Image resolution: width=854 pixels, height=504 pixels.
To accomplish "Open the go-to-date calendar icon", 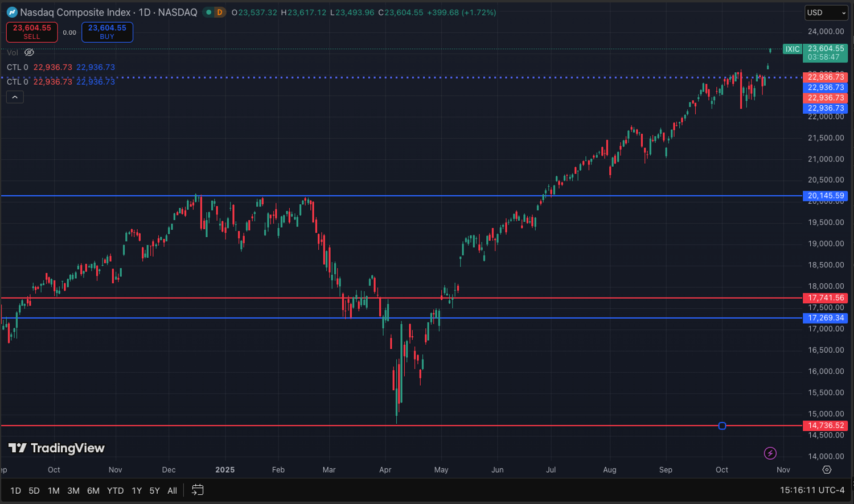I will coord(198,490).
